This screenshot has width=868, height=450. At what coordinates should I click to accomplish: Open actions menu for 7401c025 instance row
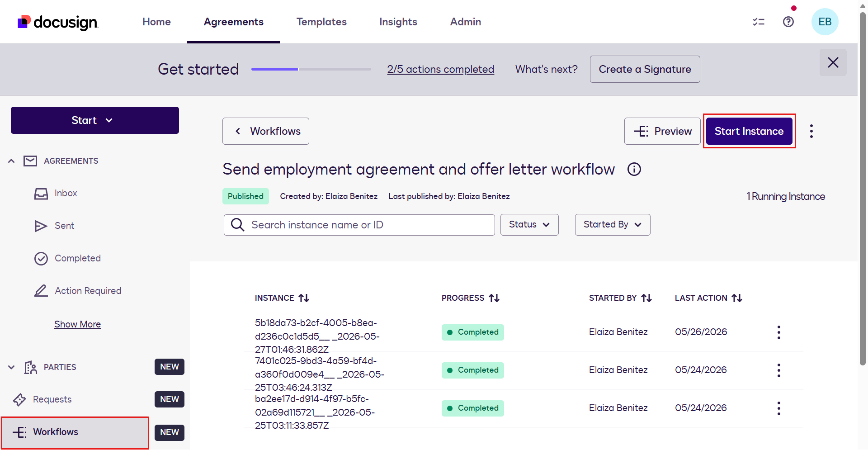click(x=778, y=370)
